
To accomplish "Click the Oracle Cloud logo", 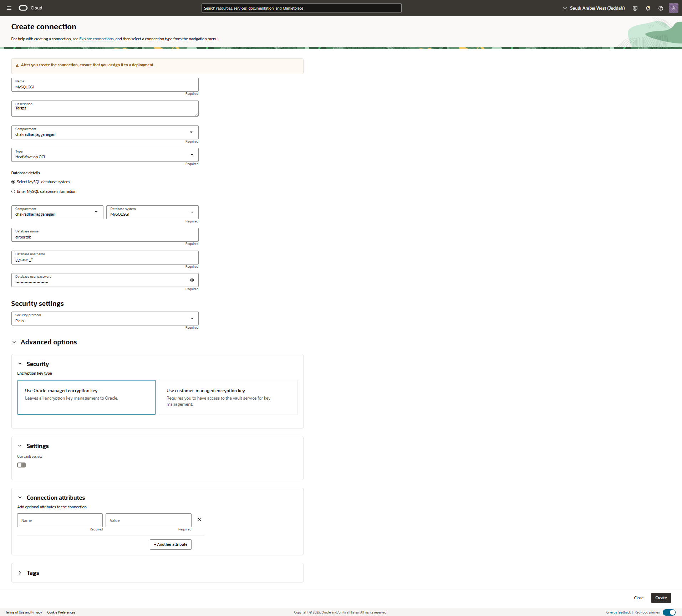I will coord(30,8).
